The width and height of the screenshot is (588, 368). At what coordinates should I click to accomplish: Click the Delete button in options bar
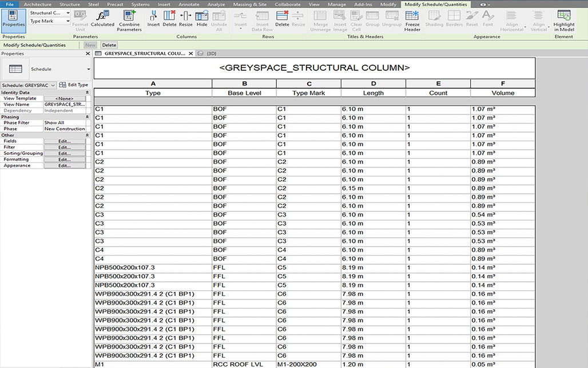109,45
